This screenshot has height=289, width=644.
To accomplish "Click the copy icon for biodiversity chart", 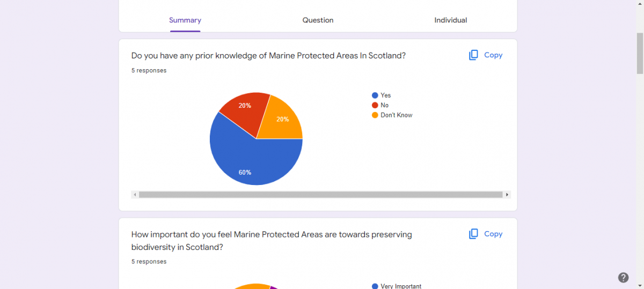I will (473, 234).
